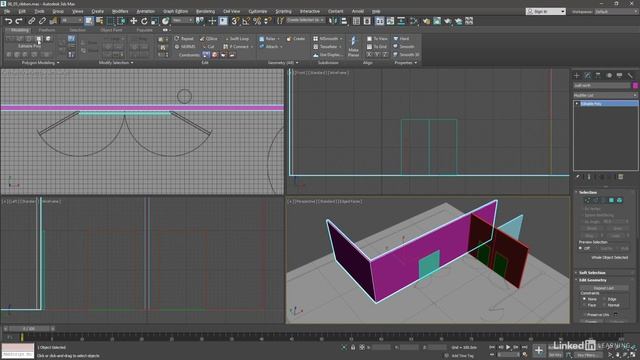Click the Make Planar icon
This screenshot has width=640, height=360.
[353, 46]
